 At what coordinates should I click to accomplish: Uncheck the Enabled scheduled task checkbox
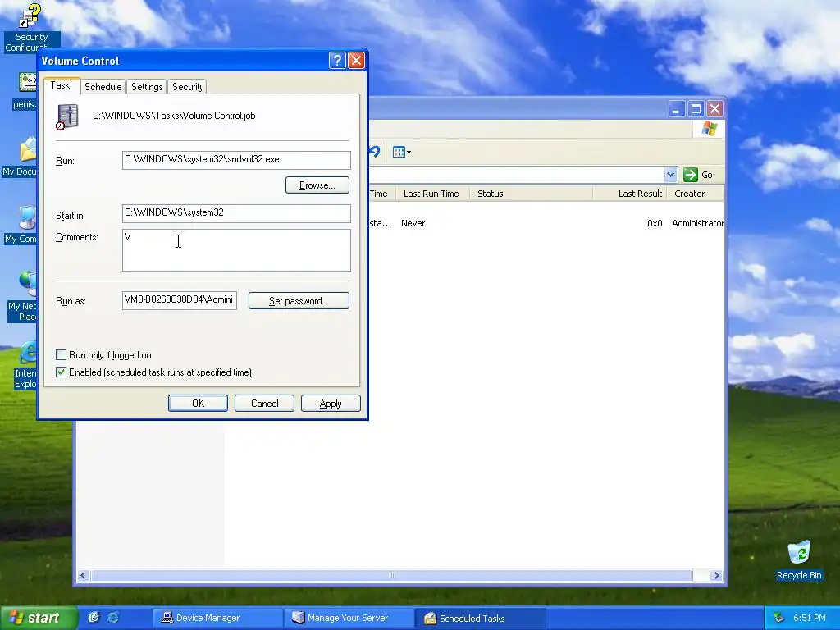click(x=61, y=372)
